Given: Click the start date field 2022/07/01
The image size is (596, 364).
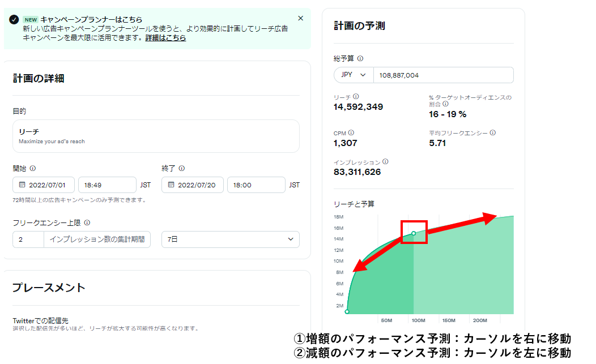Looking at the screenshot, I should [44, 185].
